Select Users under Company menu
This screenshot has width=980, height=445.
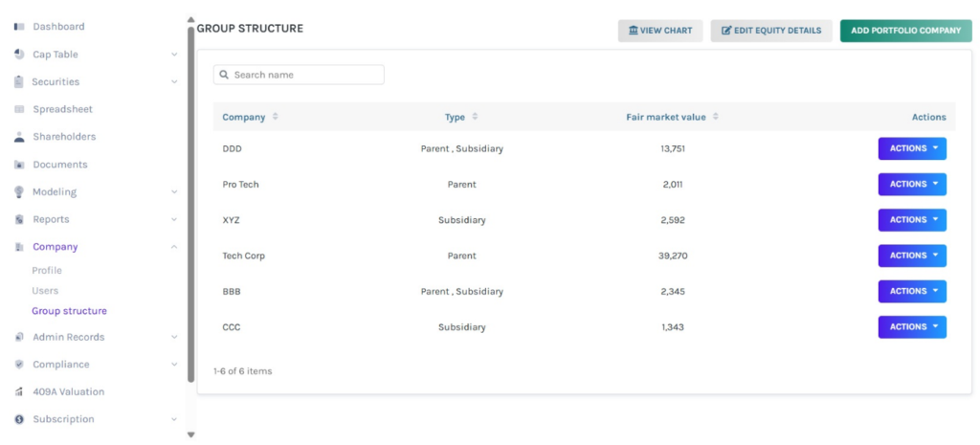tap(45, 291)
